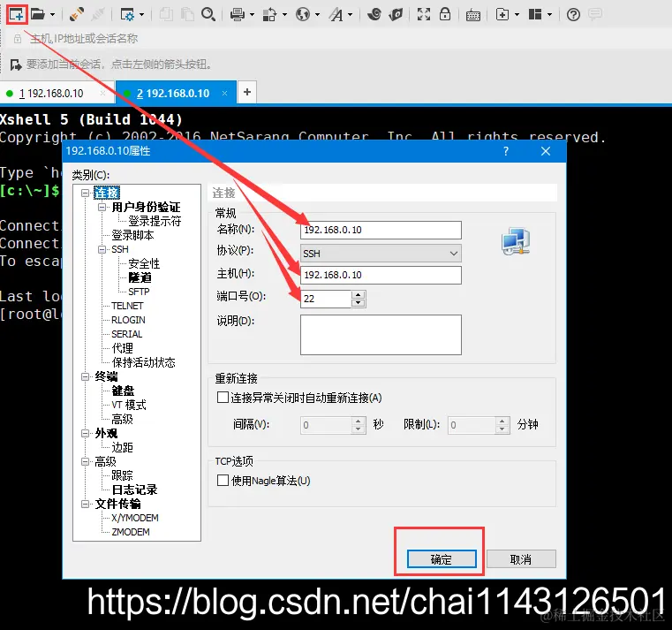Viewport: 672px width, 630px height.
Task: Click the Copy icon in toolbar
Action: pos(166,15)
